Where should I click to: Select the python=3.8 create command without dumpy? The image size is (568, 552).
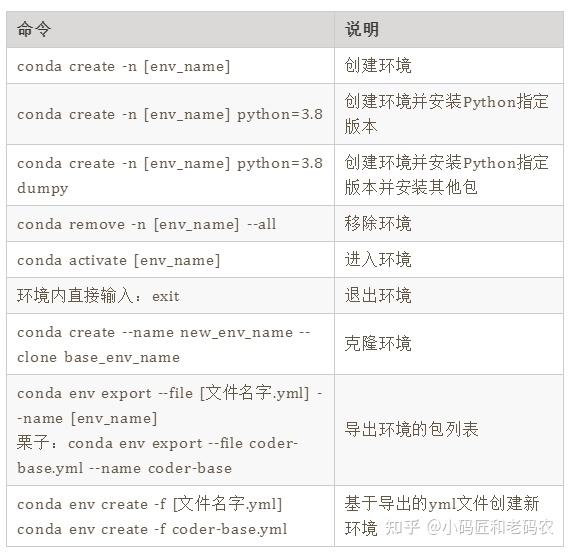pyautogui.click(x=170, y=114)
